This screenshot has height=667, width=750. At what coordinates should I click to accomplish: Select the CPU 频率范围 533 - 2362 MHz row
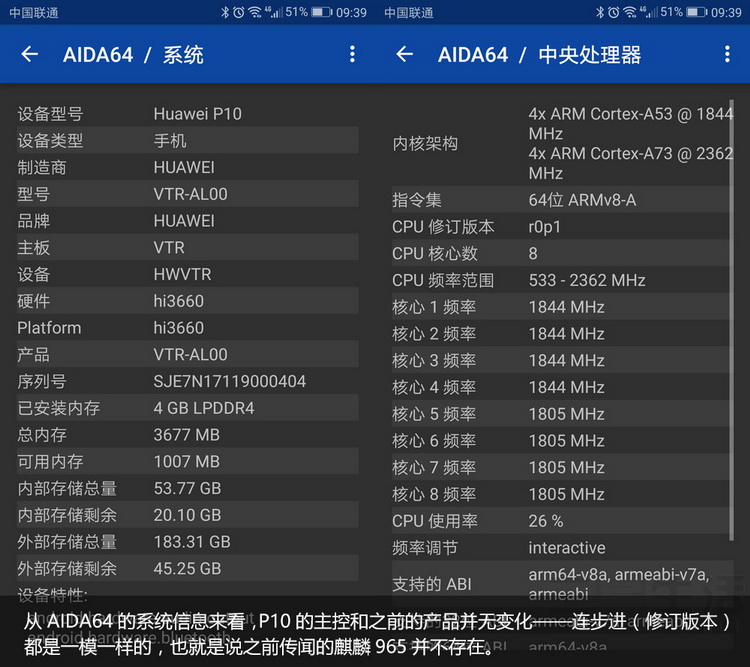[x=562, y=280]
